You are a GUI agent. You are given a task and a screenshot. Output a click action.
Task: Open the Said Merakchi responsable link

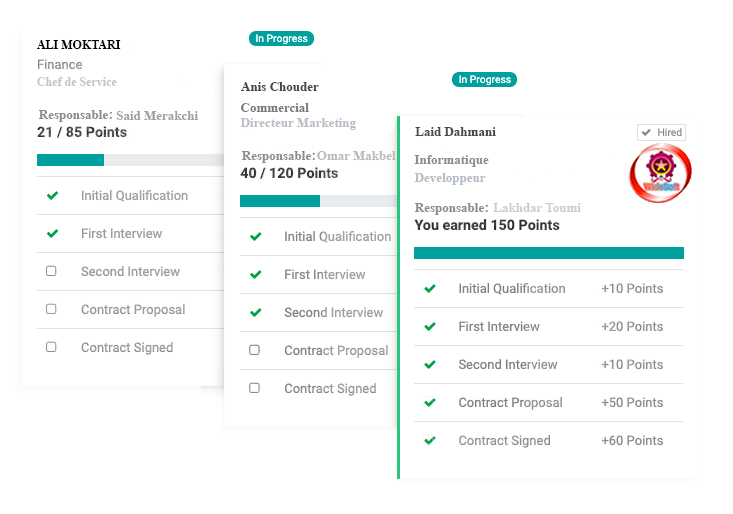[x=157, y=115]
